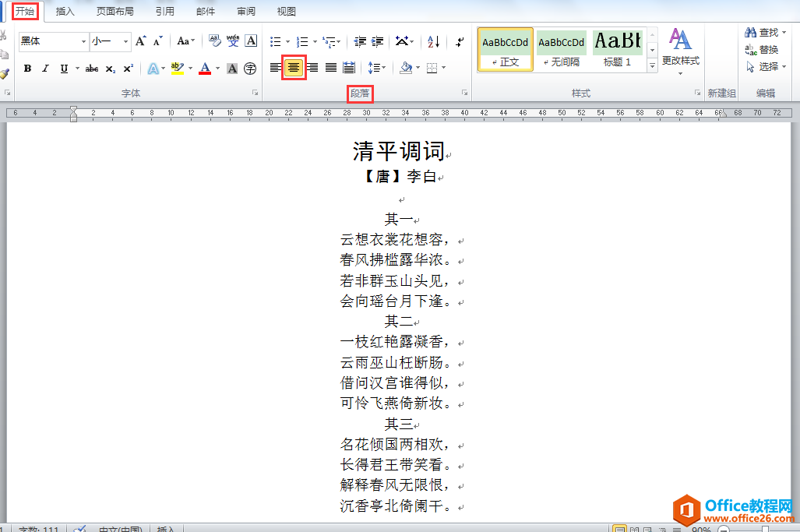Click the Distributed alignment icon

tap(349, 67)
